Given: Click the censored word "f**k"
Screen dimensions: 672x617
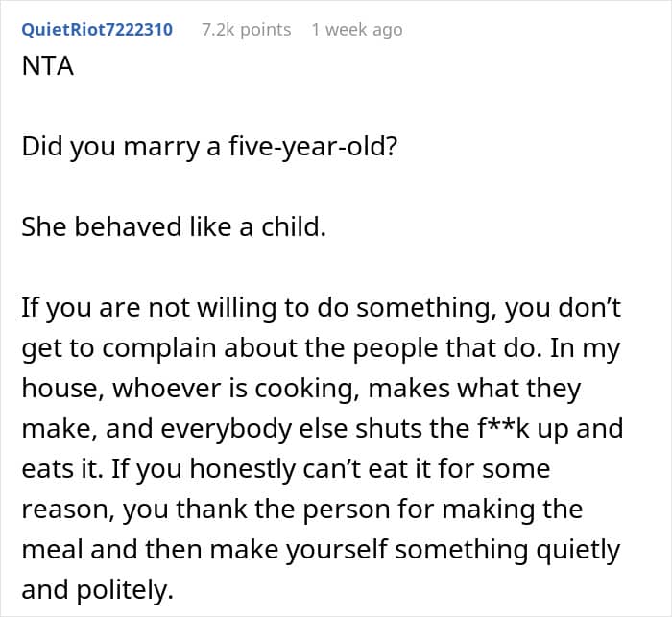Looking at the screenshot, I should 504,428.
